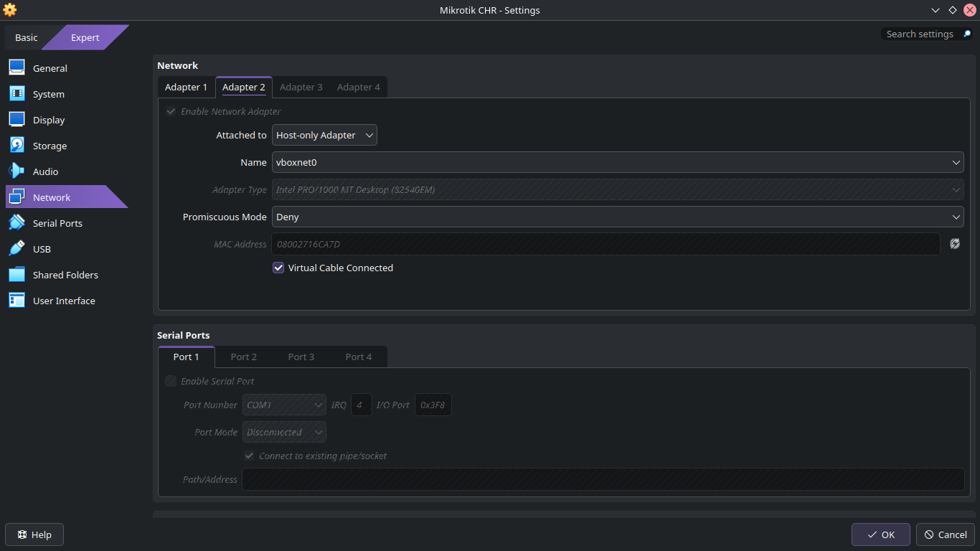Switch to the Adapter 1 tab
980x551 pixels.
pos(186,87)
